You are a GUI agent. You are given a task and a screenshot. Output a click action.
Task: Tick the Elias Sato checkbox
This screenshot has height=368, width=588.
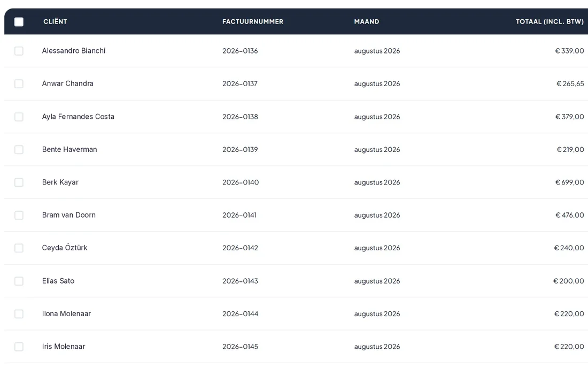pos(19,281)
